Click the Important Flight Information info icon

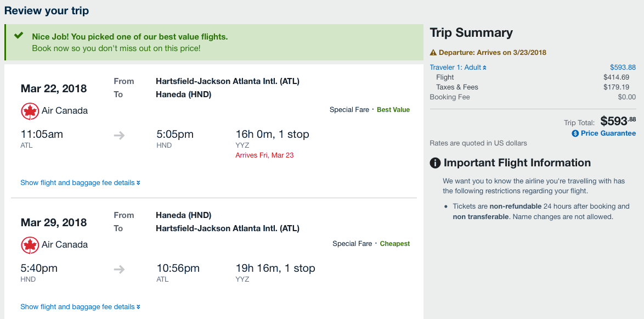[x=435, y=163]
